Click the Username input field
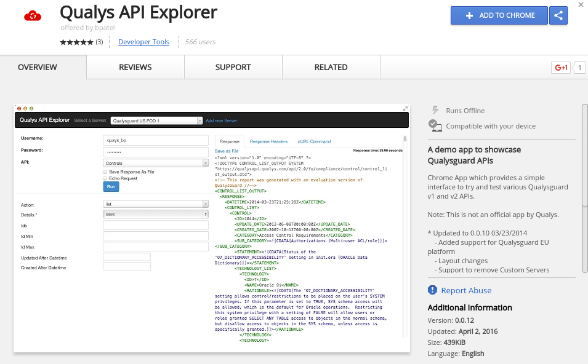The image size is (588, 364). coord(156,140)
